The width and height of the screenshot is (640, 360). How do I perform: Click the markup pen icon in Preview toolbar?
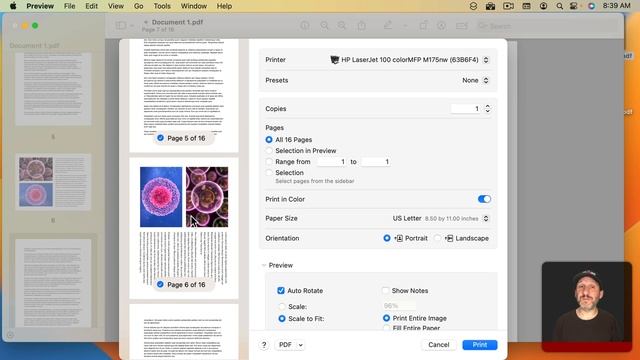[x=388, y=26]
